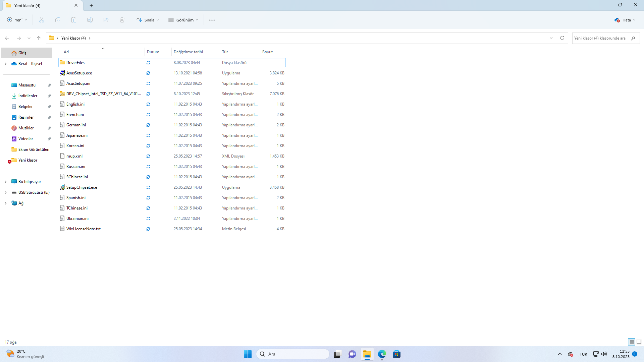
Task: Switch to large thumbnails view icon
Action: click(x=639, y=342)
